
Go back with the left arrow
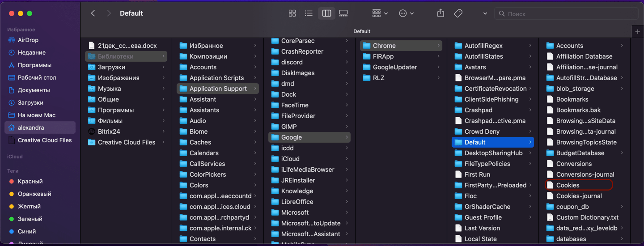point(93,13)
